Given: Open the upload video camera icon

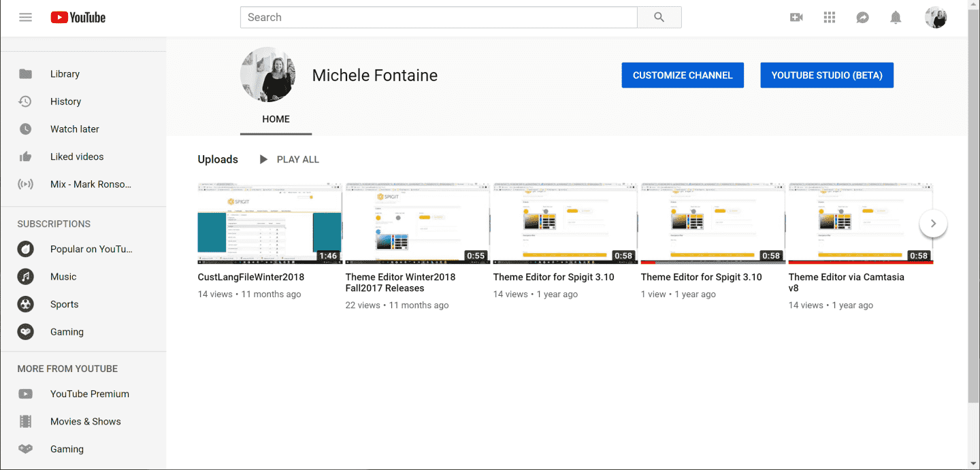Looking at the screenshot, I should (x=796, y=18).
